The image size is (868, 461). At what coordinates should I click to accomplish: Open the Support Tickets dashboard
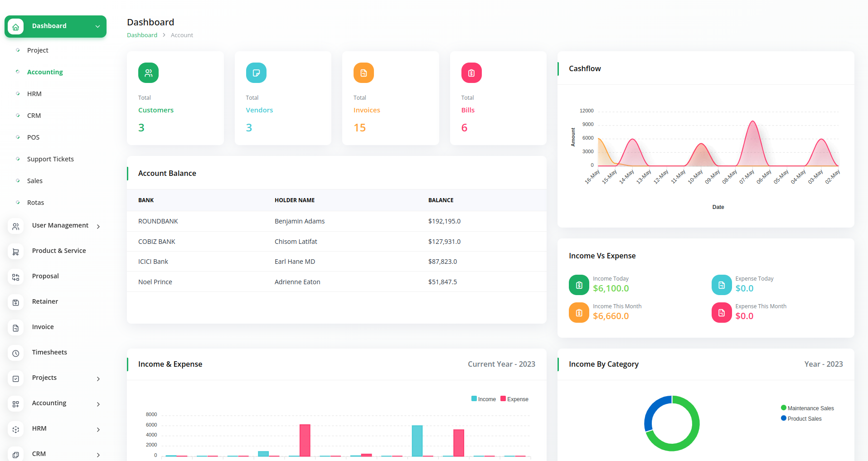[50, 159]
